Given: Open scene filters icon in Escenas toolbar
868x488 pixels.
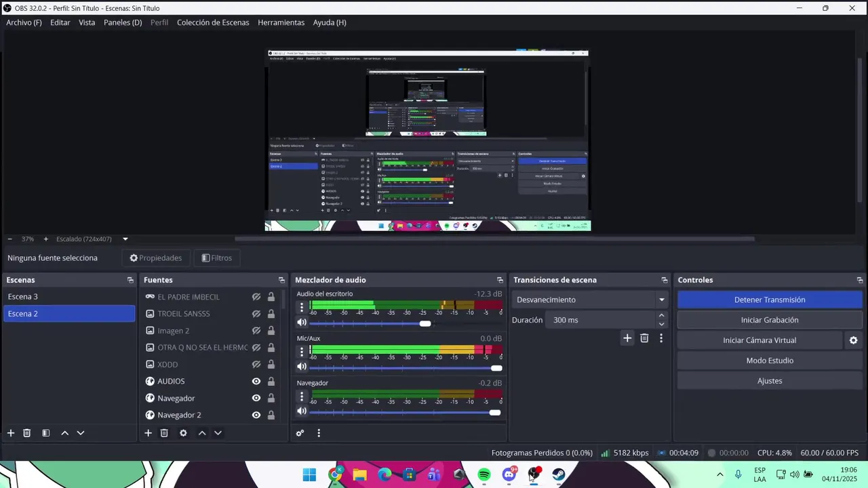Looking at the screenshot, I should tap(46, 433).
